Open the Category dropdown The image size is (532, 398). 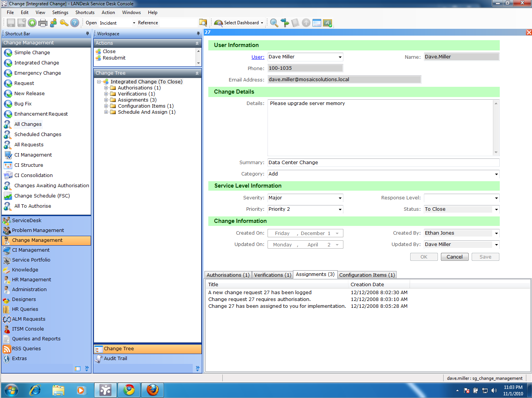pos(496,174)
